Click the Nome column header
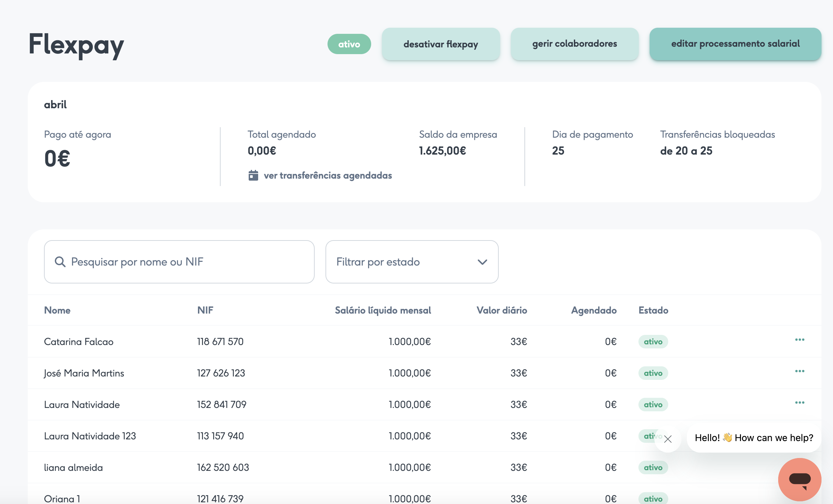The width and height of the screenshot is (833, 504). pos(57,310)
